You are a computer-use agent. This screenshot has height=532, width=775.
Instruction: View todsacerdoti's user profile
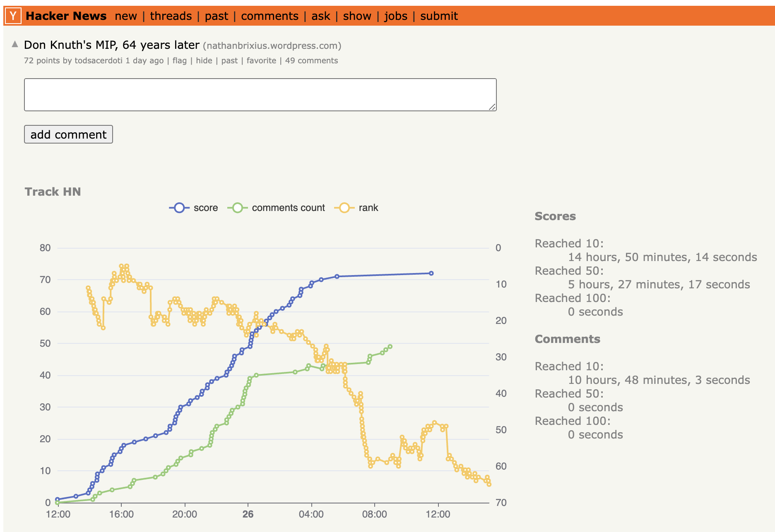click(99, 60)
